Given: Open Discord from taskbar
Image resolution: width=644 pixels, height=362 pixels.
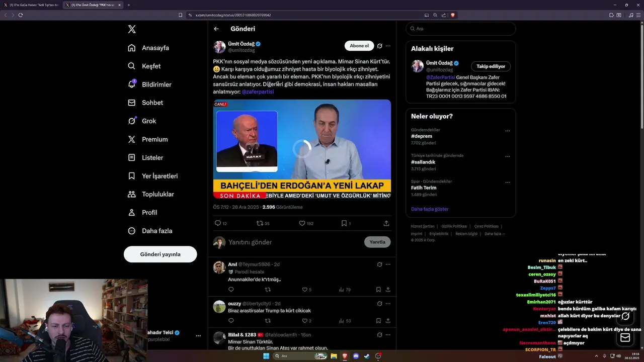Looking at the screenshot, I should [356, 356].
